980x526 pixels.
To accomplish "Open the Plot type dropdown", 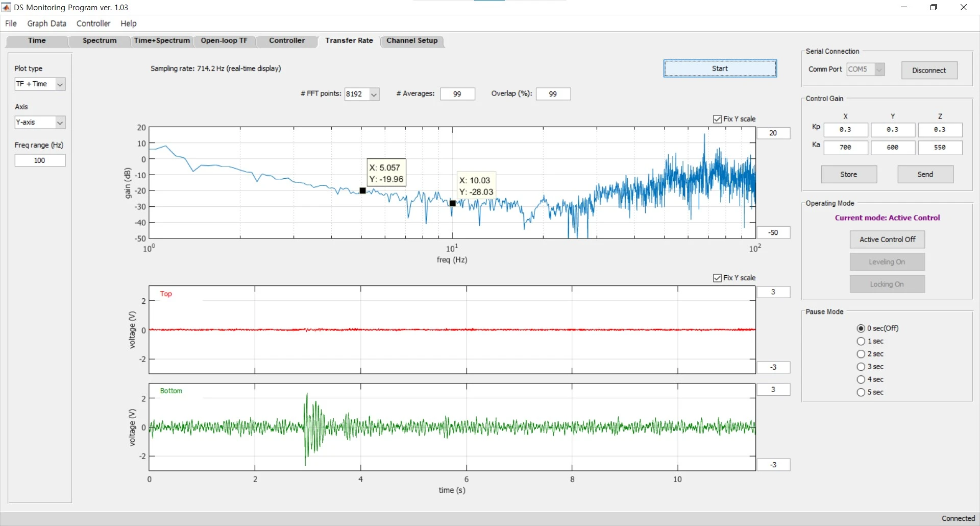I will (40, 84).
